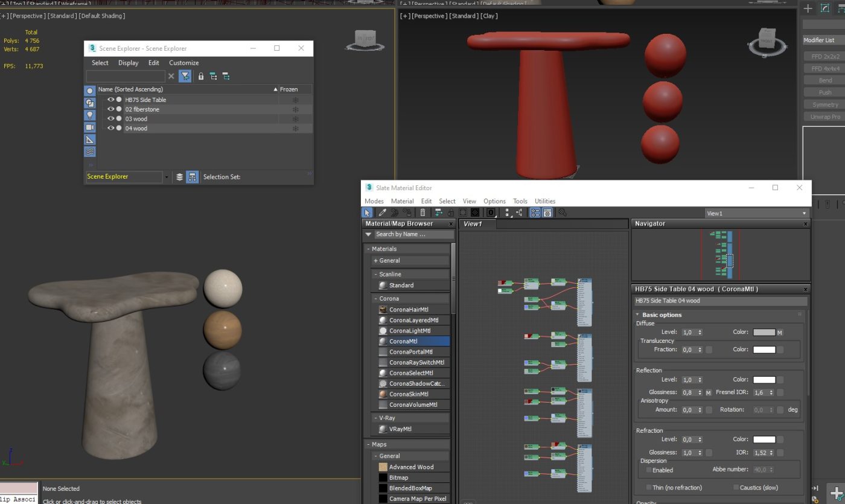Select CoronaLayeredMtl in material list
The image size is (845, 504).
pyautogui.click(x=413, y=320)
